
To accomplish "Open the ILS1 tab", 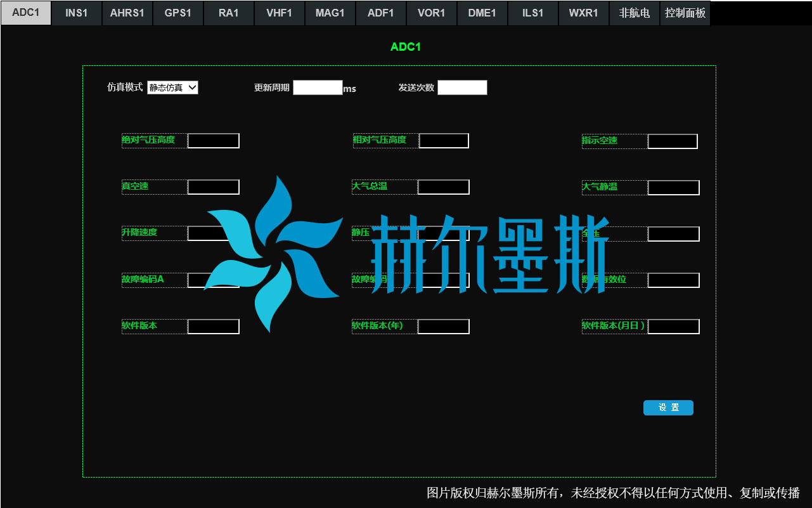I will point(533,13).
